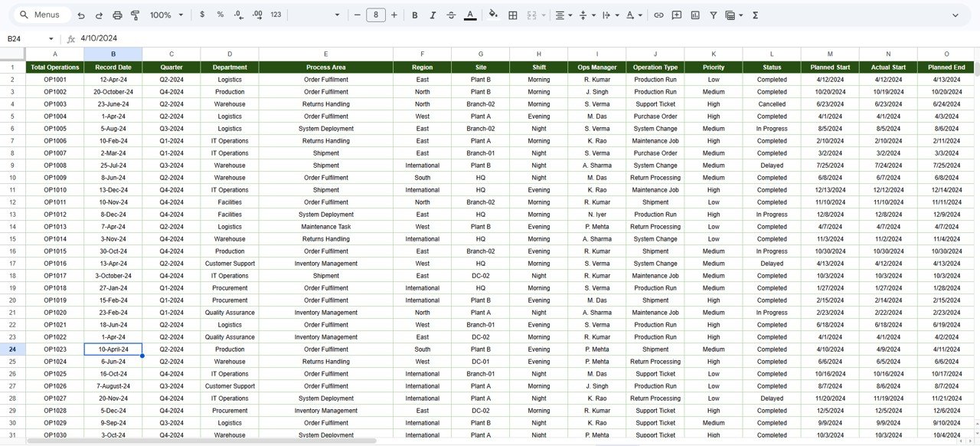Open the functions menu via sigma button
This screenshot has height=446, width=980.
click(754, 15)
